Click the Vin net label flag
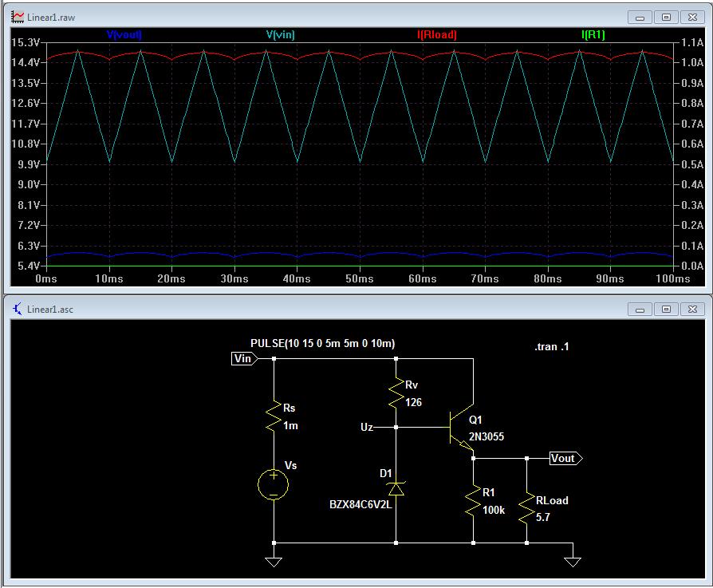 pyautogui.click(x=242, y=359)
